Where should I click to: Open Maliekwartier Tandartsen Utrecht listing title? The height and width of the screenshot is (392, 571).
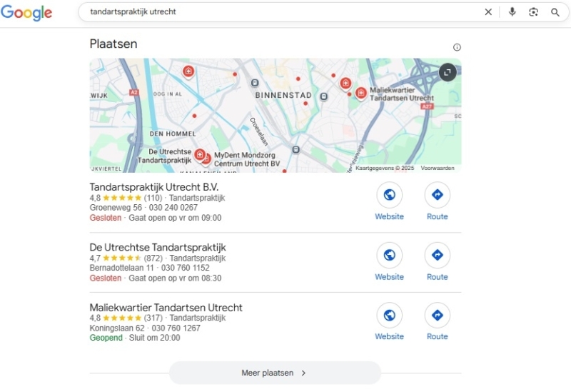point(166,308)
